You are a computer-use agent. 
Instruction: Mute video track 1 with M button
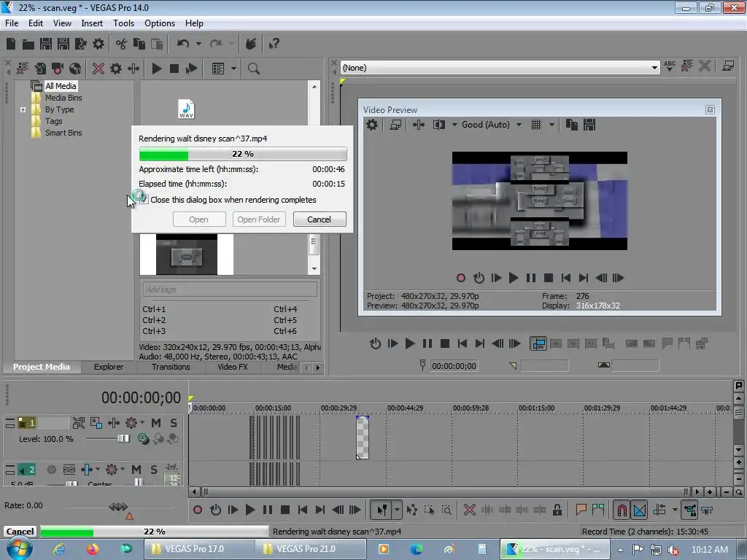click(x=156, y=423)
